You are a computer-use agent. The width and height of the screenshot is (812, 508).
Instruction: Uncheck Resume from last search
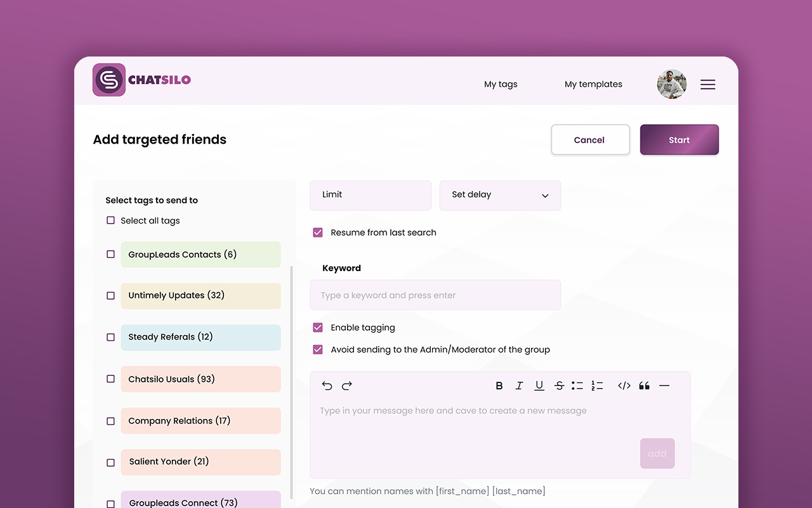tap(318, 232)
